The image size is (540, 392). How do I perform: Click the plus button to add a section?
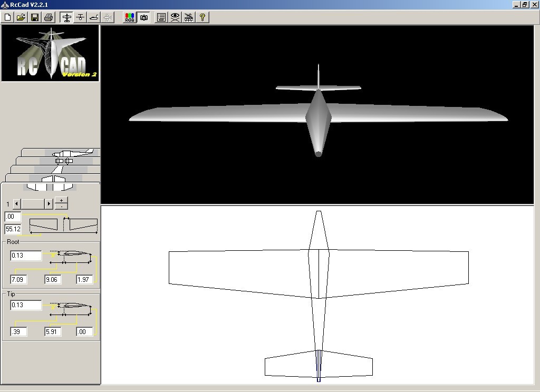tap(62, 201)
